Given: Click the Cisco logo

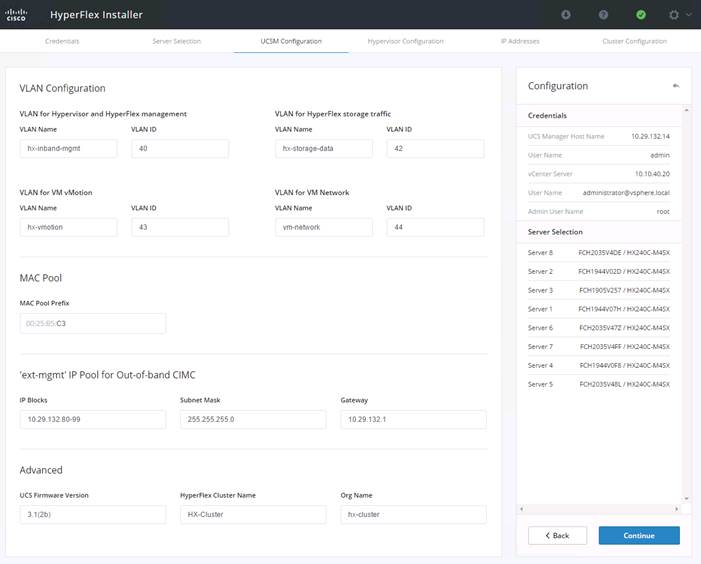Looking at the screenshot, I should pos(16,15).
